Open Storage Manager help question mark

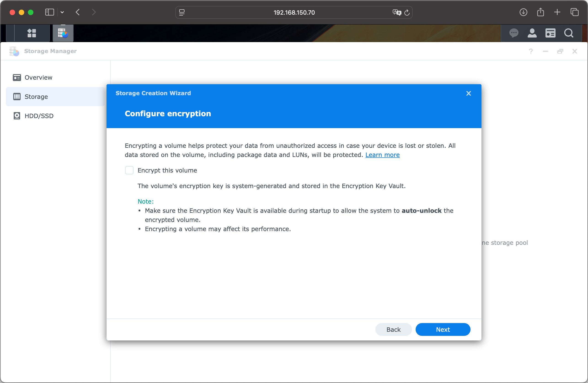tap(530, 51)
